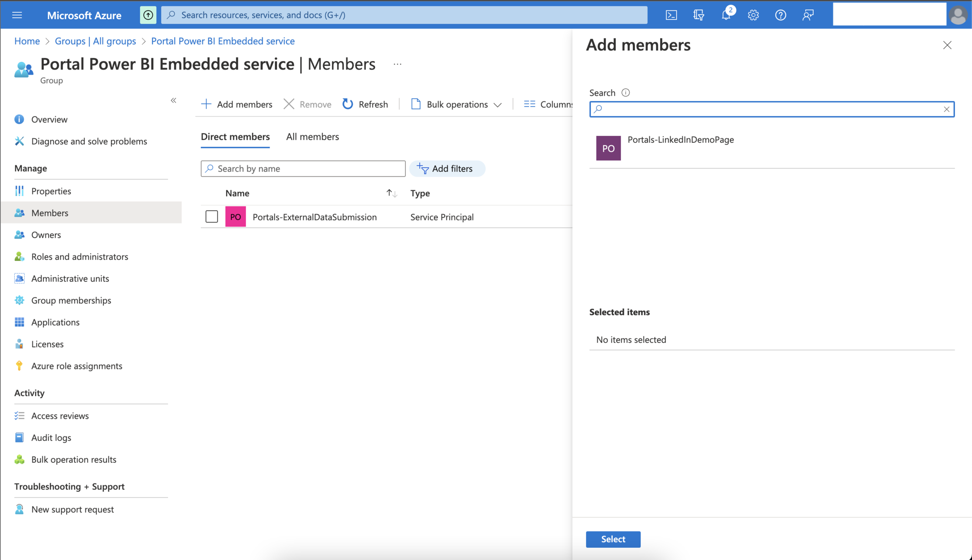Viewport: 972px width, 560px height.
Task: Open portal settings gear icon
Action: point(753,15)
